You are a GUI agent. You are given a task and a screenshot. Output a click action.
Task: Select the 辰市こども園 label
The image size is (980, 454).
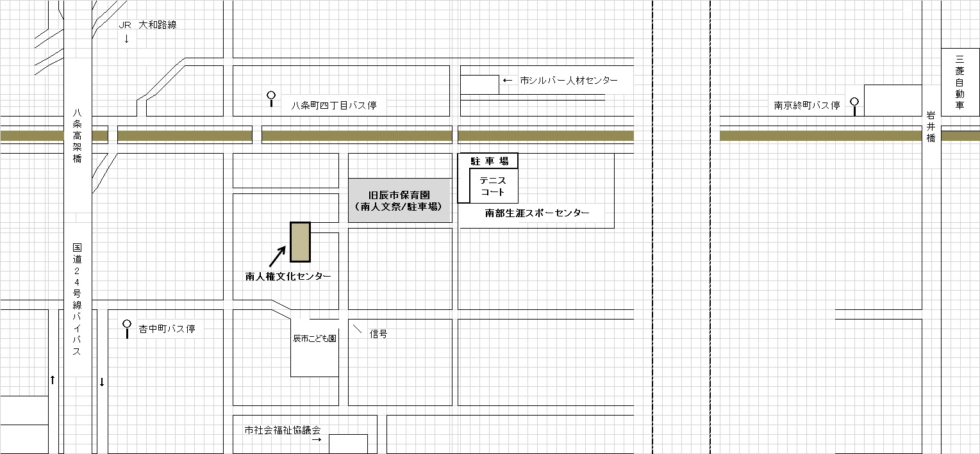point(314,338)
